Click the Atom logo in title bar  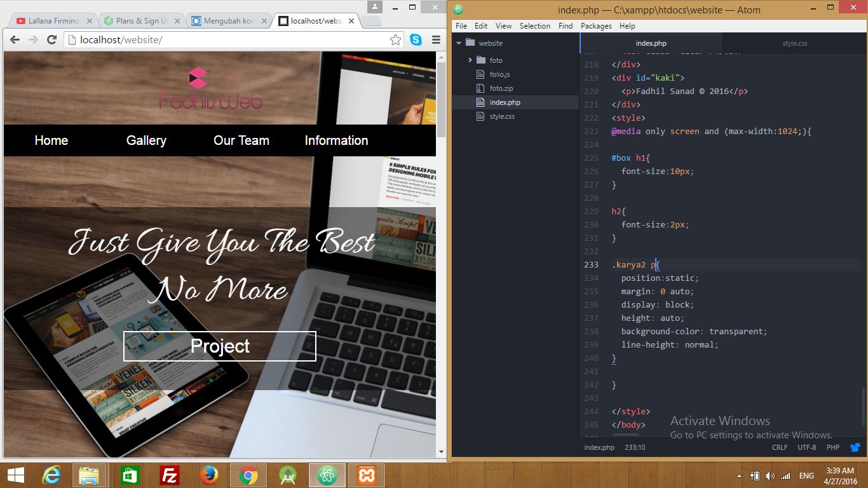tap(458, 10)
